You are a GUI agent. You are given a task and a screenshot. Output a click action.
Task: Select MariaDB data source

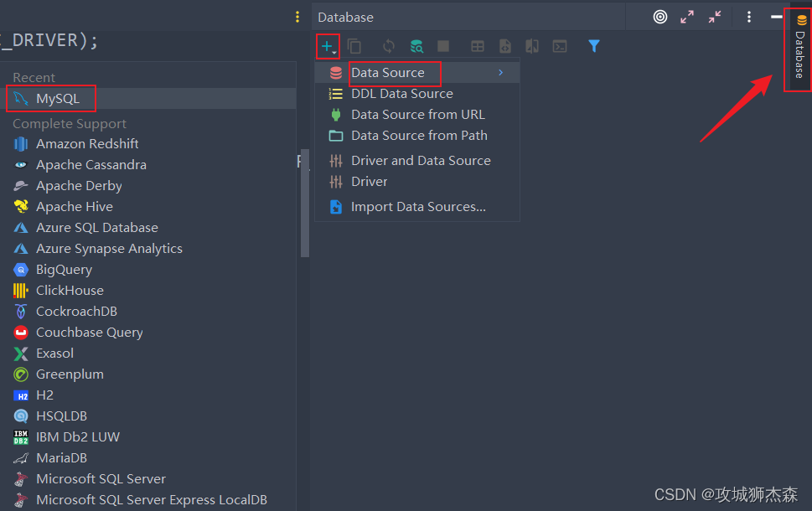[148, 458]
